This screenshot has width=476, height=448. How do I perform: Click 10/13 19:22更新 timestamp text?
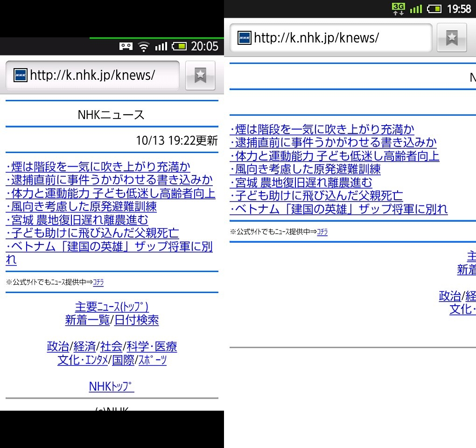(177, 140)
